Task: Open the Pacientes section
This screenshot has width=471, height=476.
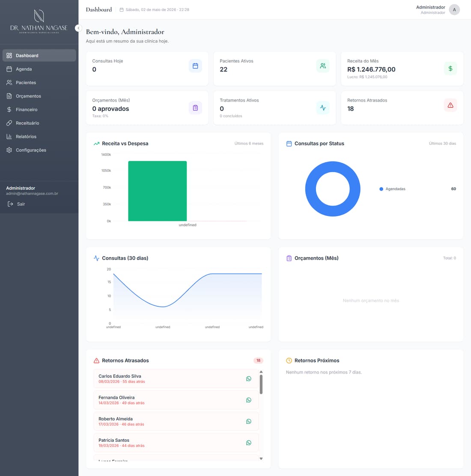Action: [x=39, y=83]
